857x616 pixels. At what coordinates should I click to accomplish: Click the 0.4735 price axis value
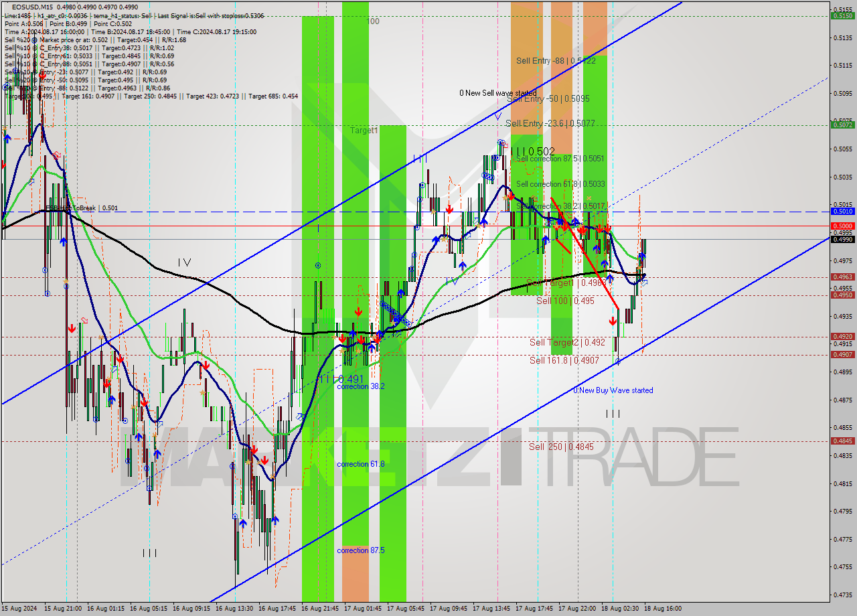pos(842,594)
